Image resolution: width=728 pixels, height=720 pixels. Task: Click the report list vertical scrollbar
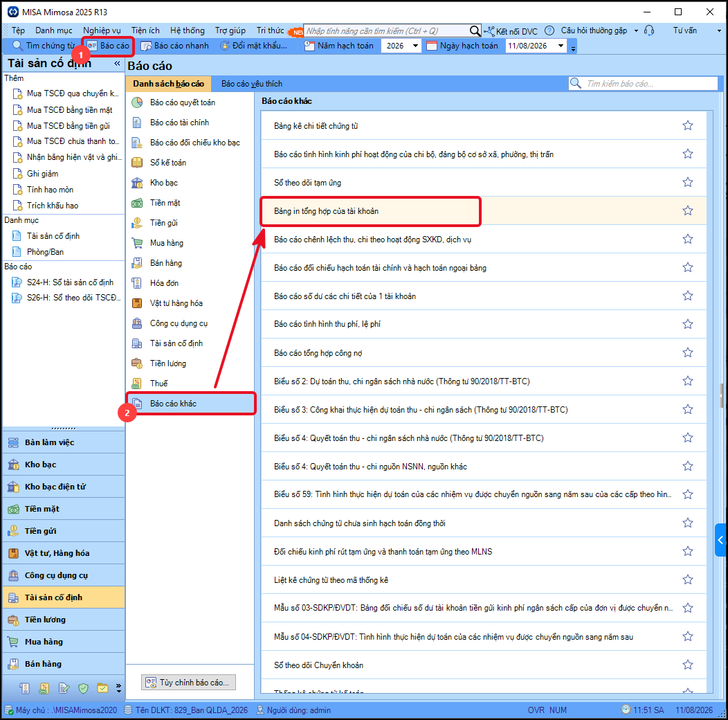tap(710, 402)
